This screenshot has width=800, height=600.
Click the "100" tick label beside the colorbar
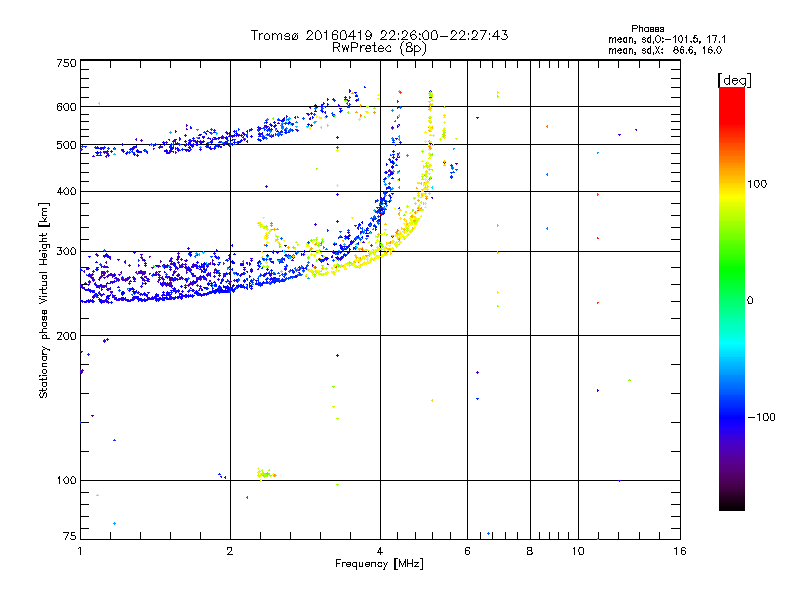(x=757, y=184)
